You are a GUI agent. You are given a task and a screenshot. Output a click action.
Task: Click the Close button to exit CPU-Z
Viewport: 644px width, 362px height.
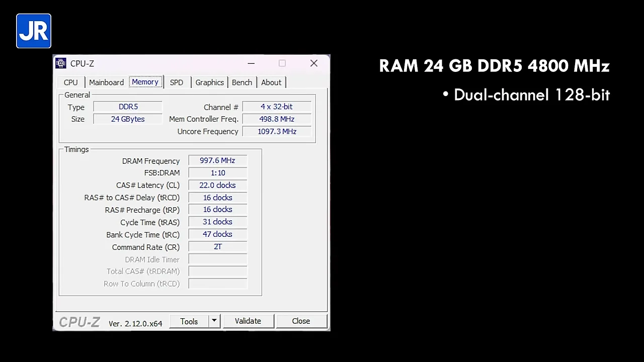(300, 321)
